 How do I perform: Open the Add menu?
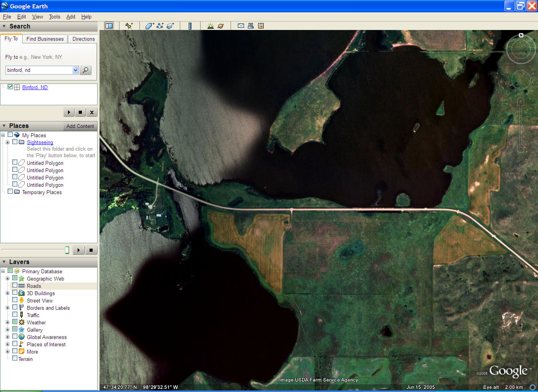coord(71,17)
